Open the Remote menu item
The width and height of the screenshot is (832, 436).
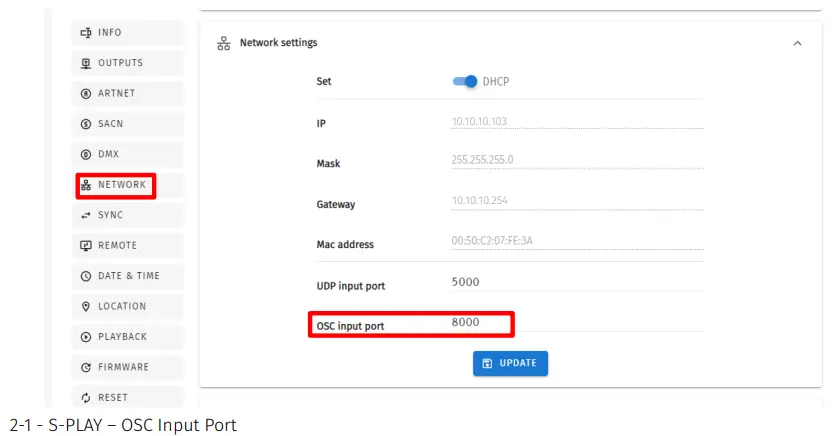pyautogui.click(x=117, y=246)
